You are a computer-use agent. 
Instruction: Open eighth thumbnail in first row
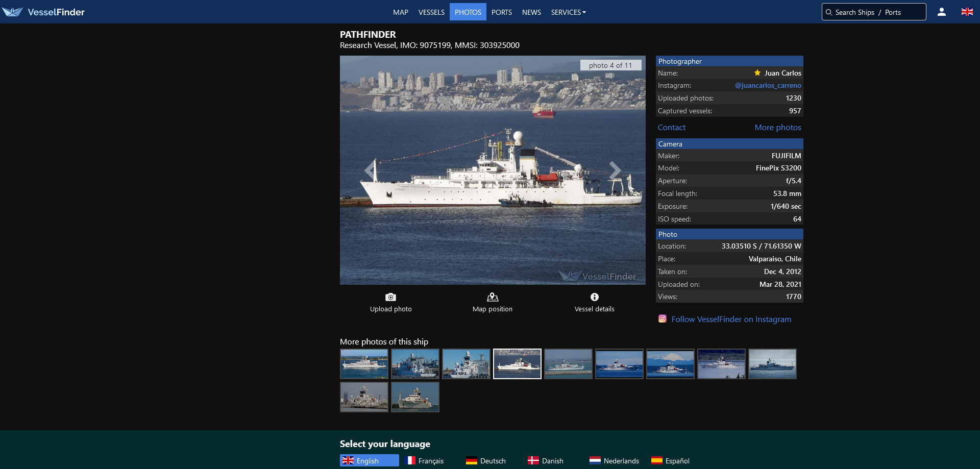721,364
